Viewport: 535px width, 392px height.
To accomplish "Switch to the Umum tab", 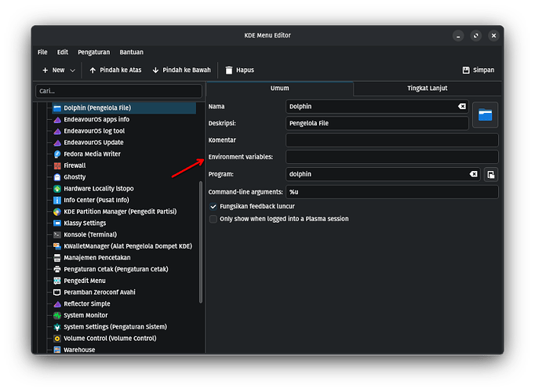I will click(x=280, y=89).
